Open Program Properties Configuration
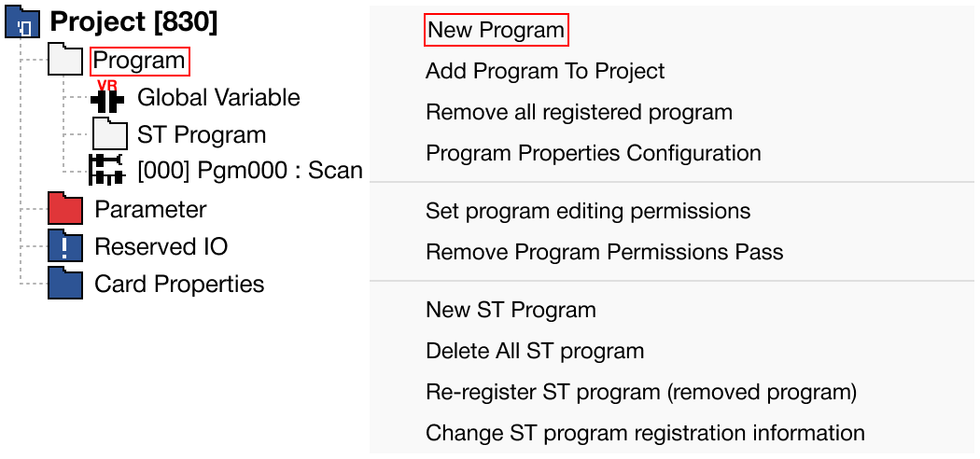 click(x=593, y=153)
